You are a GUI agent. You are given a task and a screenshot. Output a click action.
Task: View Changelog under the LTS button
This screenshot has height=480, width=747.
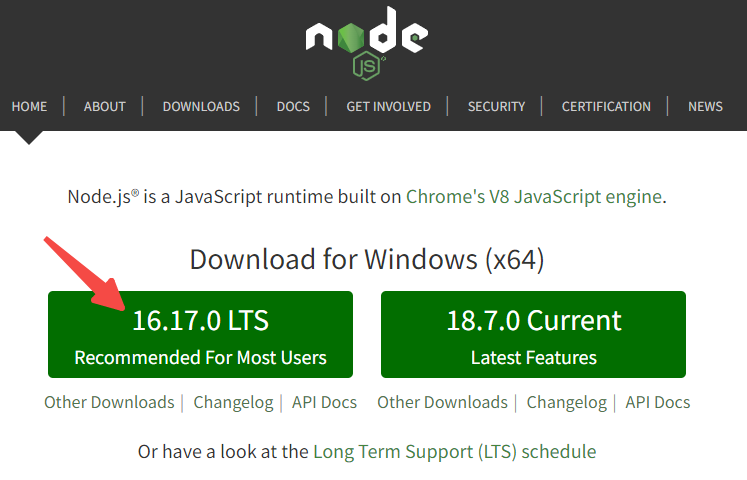[x=233, y=402]
